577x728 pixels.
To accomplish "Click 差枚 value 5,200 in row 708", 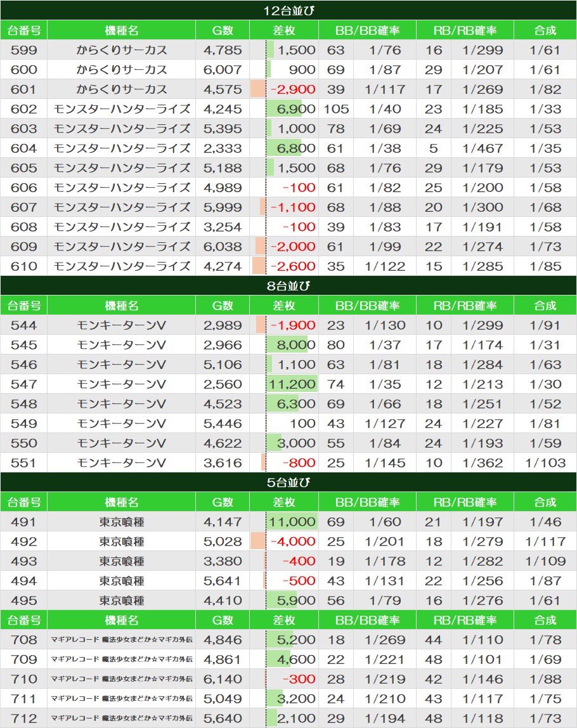I will [296, 639].
